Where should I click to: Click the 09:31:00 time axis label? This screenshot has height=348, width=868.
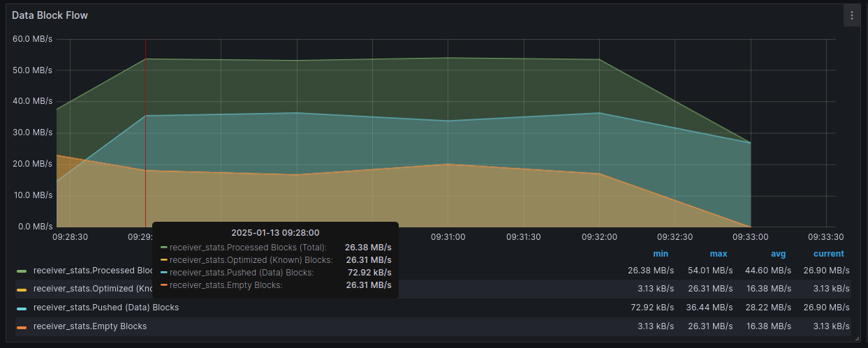448,237
